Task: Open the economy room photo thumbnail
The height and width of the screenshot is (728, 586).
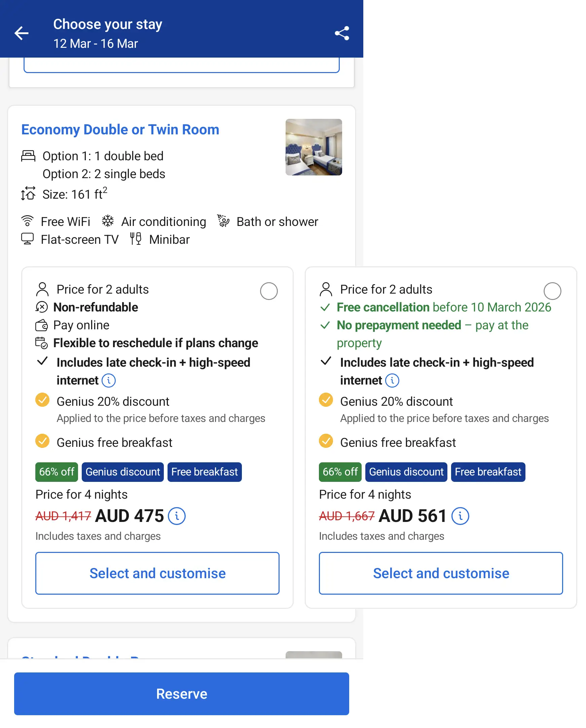Action: [x=314, y=147]
